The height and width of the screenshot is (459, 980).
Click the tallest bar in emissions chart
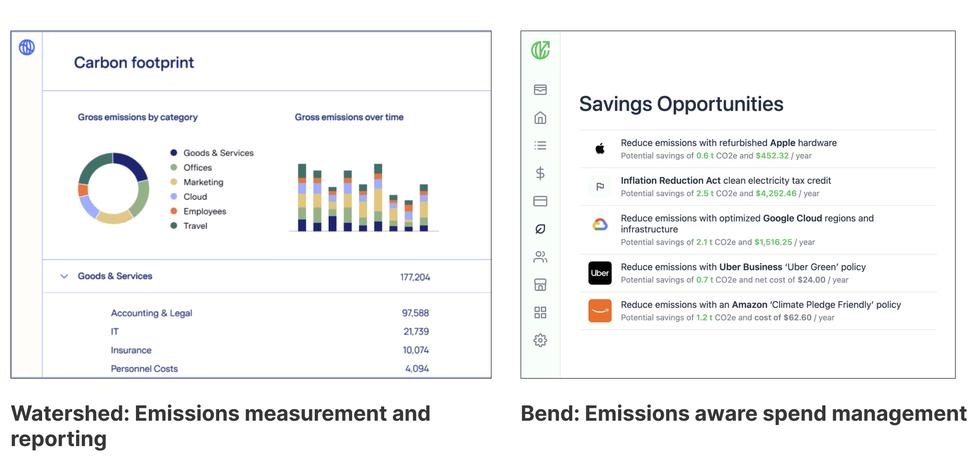tap(378, 197)
